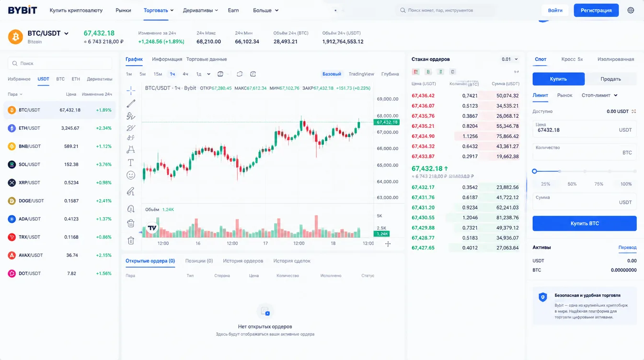
Task: Open chart candle style icon after 1д
Action: [220, 74]
